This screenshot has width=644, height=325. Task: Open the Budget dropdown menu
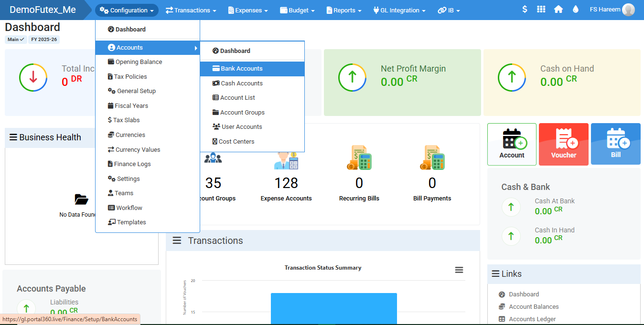tap(297, 10)
